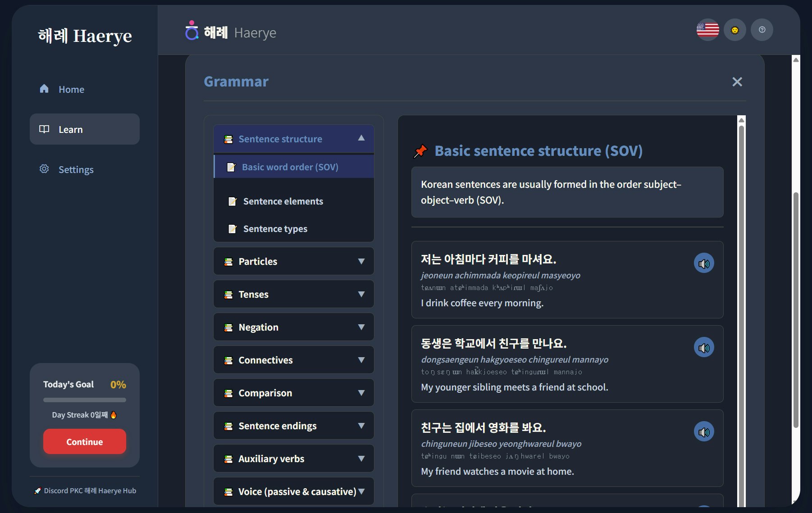Close the Grammar panel with the X
The height and width of the screenshot is (513, 812).
tap(737, 82)
